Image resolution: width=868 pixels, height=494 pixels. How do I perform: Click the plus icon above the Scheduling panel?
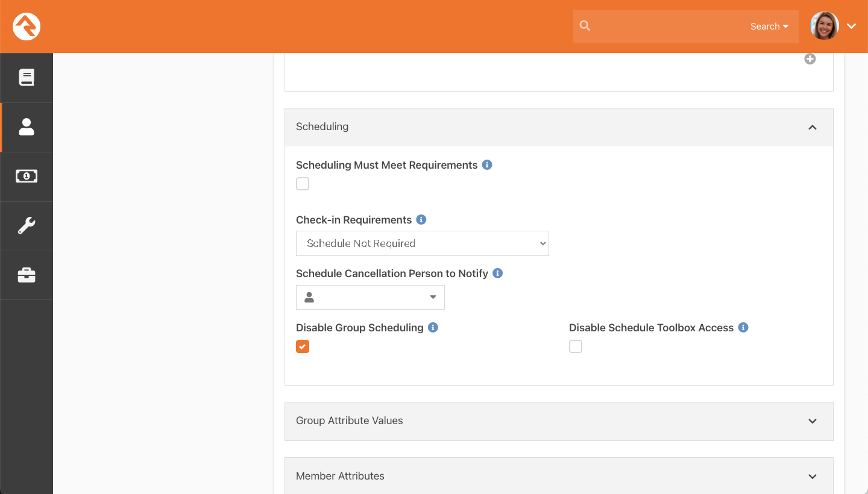(x=810, y=58)
